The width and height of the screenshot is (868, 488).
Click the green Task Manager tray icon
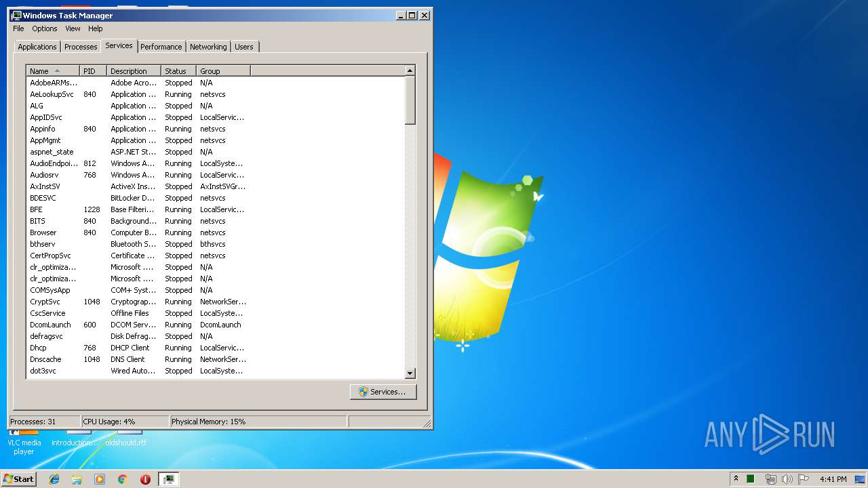(751, 479)
